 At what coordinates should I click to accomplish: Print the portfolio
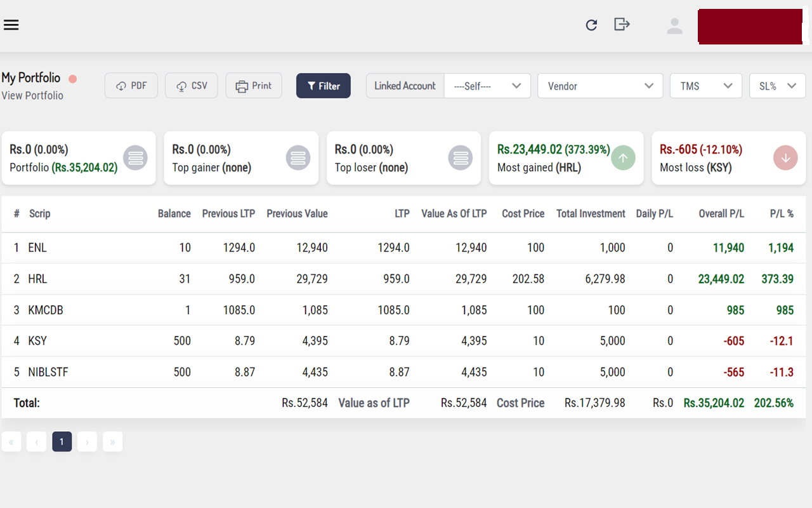point(254,86)
